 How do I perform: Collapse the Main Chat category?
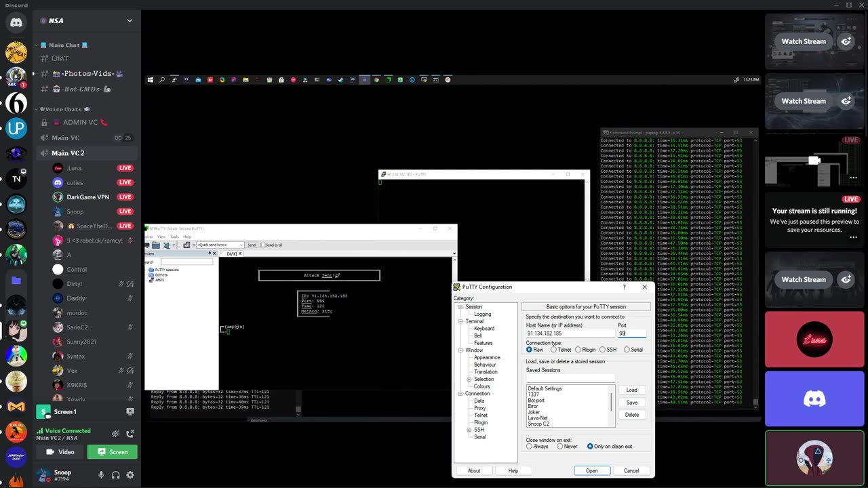[64, 45]
